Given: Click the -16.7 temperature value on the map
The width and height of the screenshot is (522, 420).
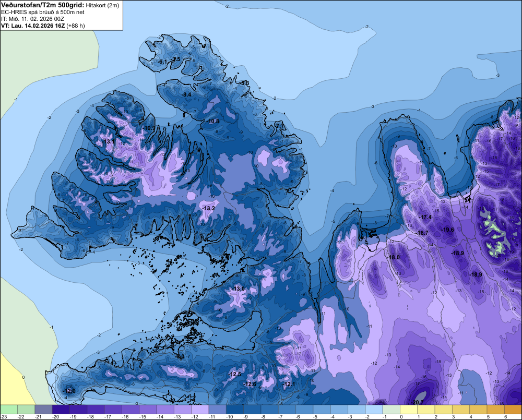Looking at the screenshot, I should (422, 233).
